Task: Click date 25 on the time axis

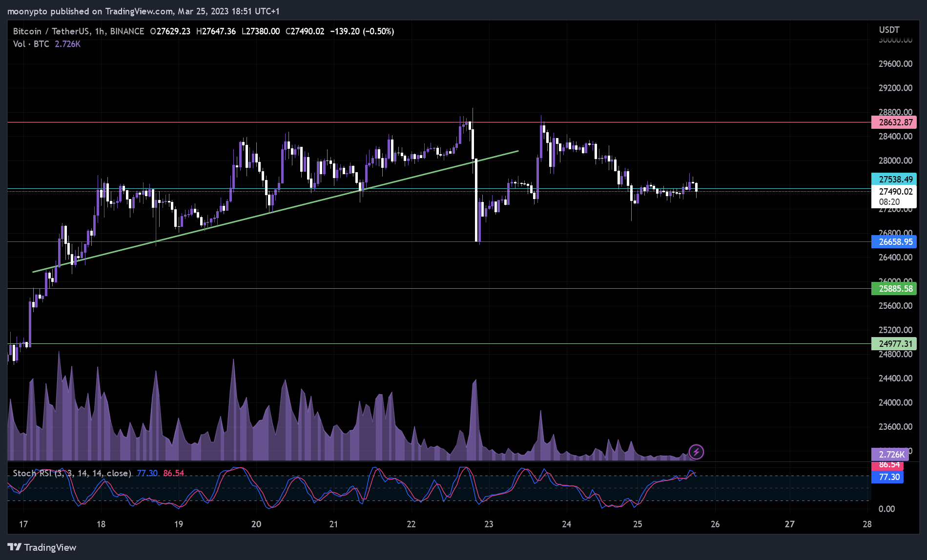Action: click(638, 524)
